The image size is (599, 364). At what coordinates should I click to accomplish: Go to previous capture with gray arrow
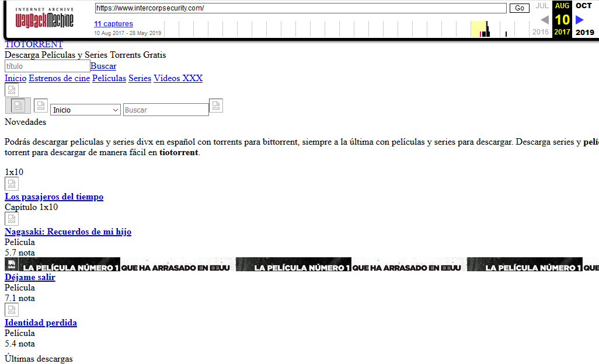545,19
